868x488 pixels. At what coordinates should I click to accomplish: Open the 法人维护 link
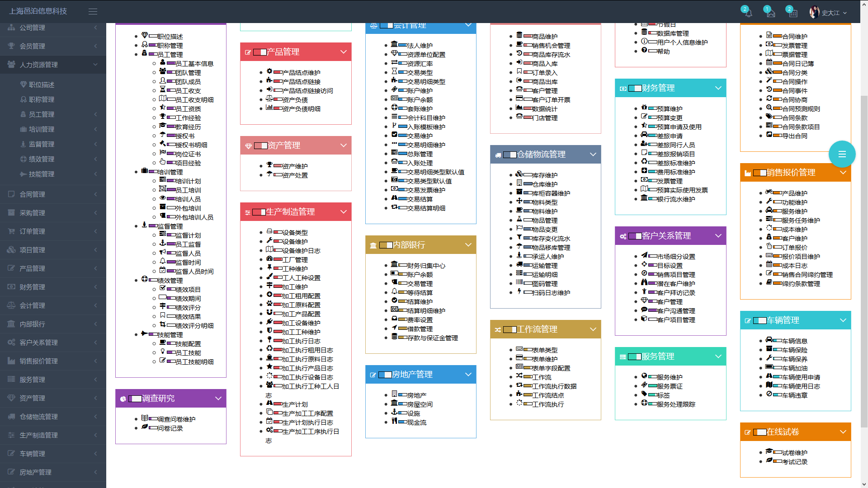tap(420, 46)
